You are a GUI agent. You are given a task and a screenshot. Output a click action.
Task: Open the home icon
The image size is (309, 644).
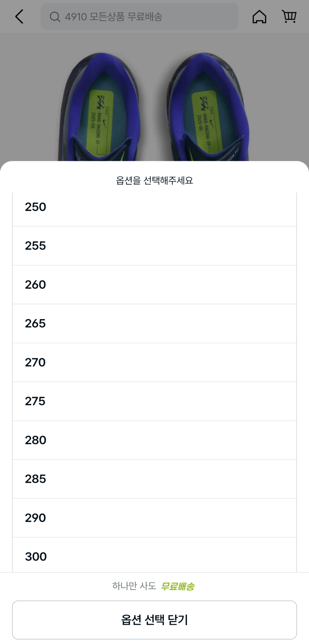[259, 17]
